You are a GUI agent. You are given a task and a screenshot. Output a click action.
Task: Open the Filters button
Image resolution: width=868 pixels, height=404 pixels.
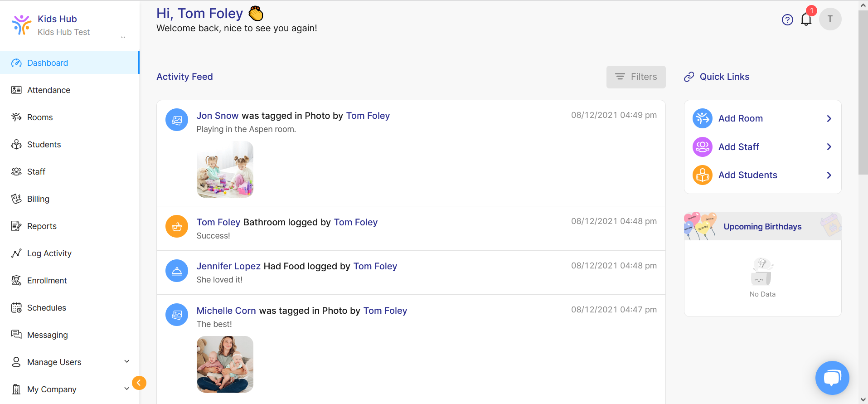[x=635, y=77]
